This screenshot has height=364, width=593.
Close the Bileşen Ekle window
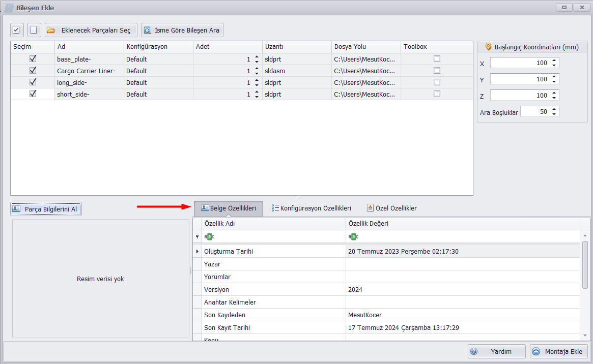click(582, 7)
